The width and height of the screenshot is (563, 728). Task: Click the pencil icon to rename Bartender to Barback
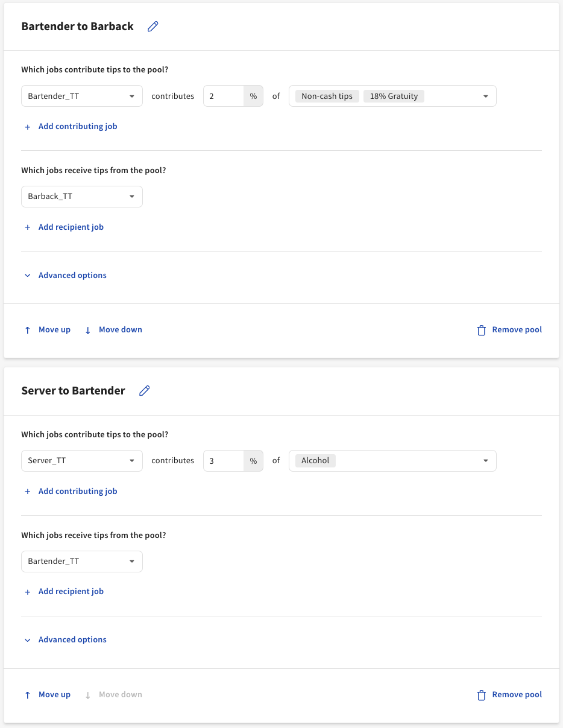[153, 26]
